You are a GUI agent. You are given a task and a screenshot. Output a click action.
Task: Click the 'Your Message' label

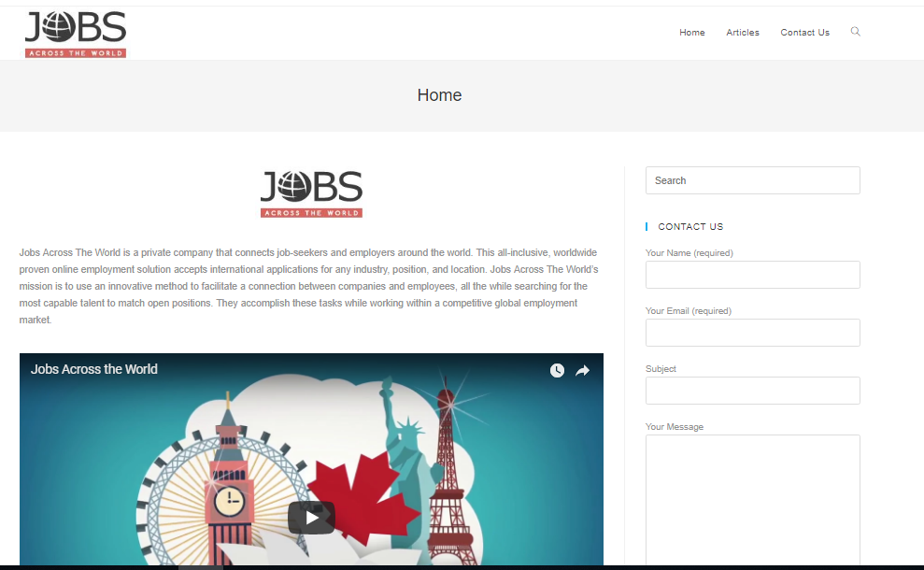tap(675, 427)
